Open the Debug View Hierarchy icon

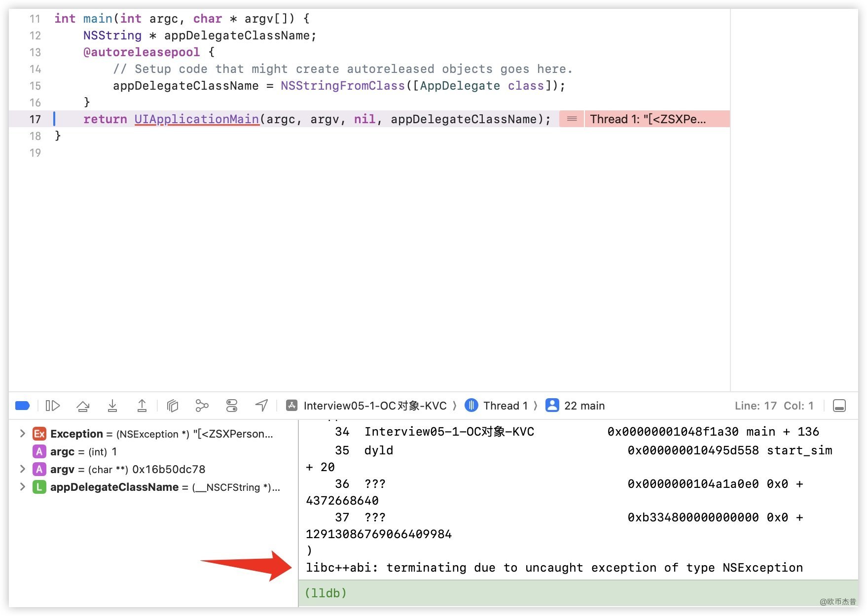[x=172, y=406]
